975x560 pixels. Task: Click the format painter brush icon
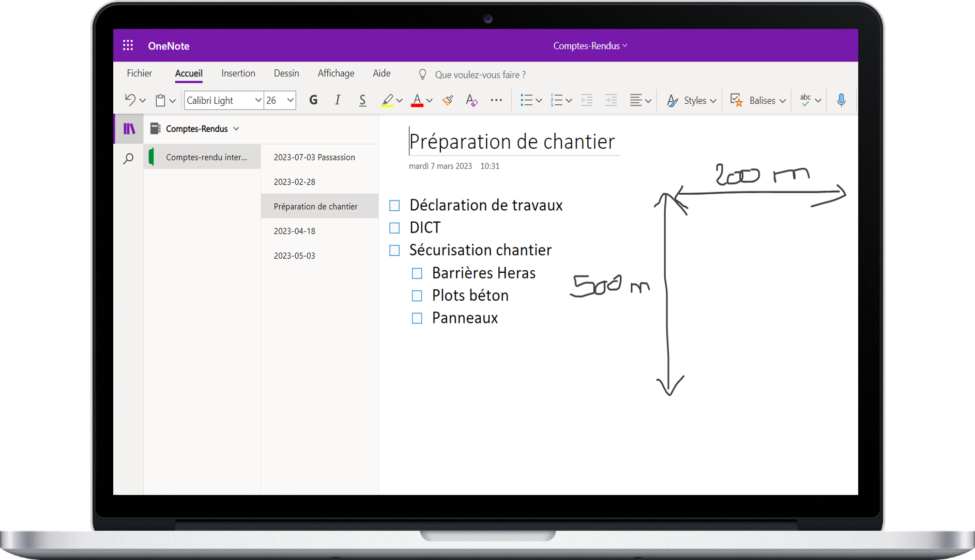point(447,100)
